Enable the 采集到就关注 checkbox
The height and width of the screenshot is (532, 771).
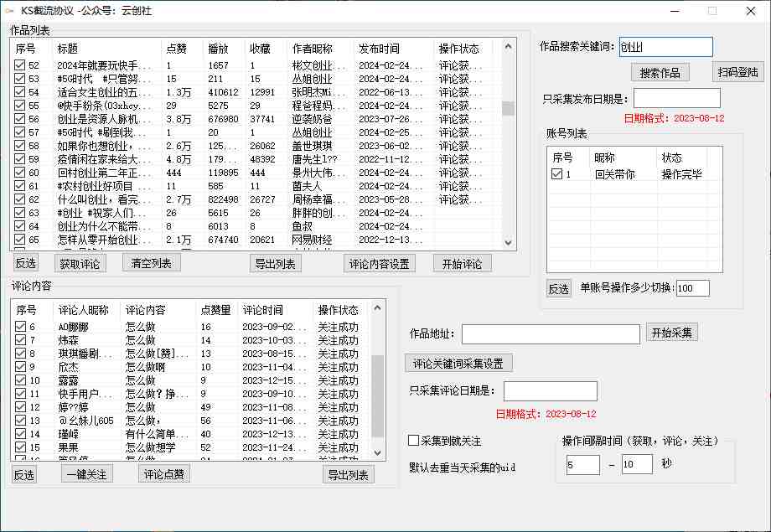412,439
